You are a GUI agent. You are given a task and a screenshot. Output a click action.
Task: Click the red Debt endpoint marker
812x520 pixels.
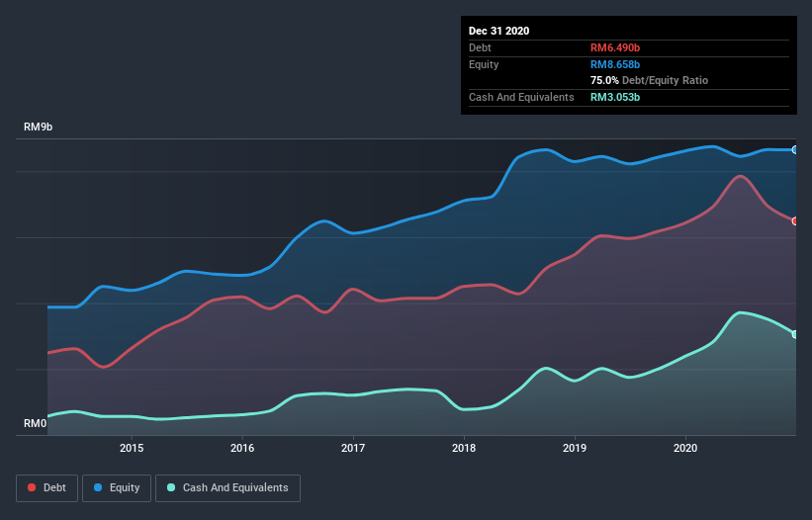[x=795, y=220]
